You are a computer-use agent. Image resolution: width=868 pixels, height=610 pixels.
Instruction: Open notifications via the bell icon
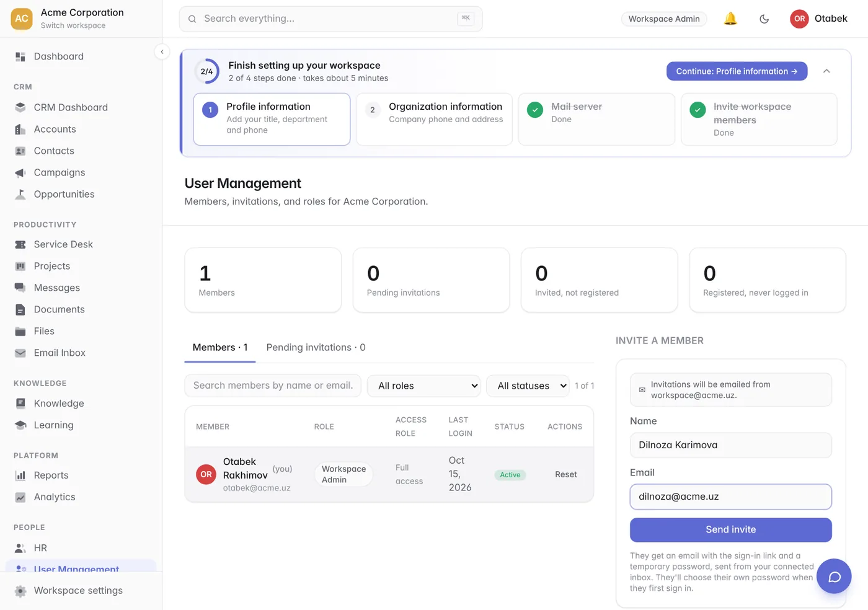[730, 19]
